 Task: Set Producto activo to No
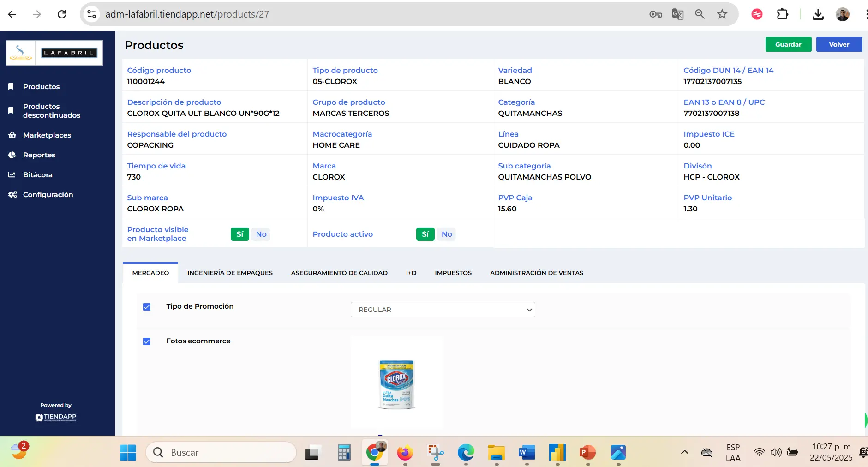tap(447, 234)
